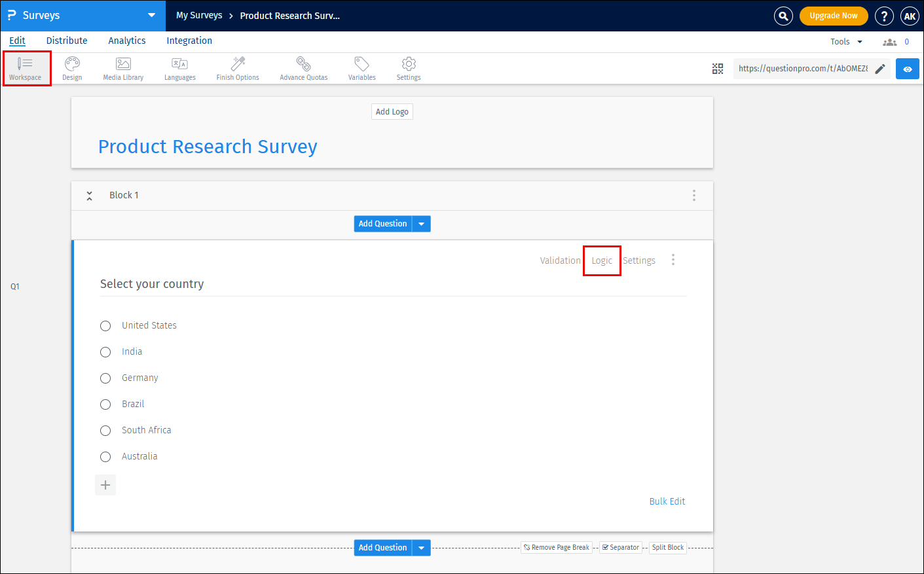The width and height of the screenshot is (924, 574).
Task: Click the pencil icon to edit survey URL
Action: pyautogui.click(x=880, y=68)
